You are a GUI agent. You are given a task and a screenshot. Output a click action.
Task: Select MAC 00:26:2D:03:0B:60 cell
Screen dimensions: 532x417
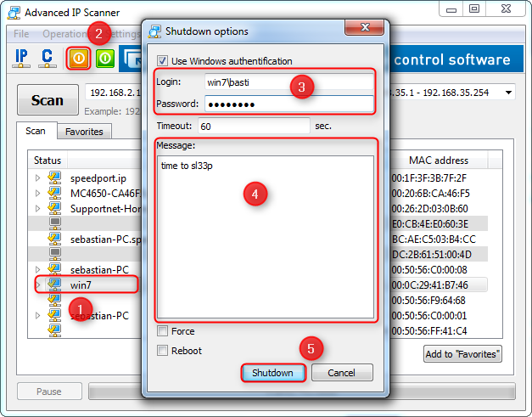pyautogui.click(x=430, y=209)
